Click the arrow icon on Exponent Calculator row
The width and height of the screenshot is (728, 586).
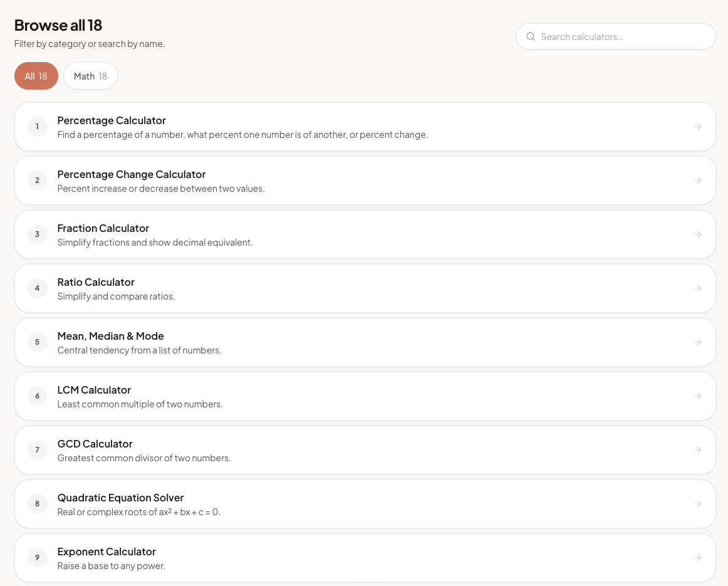tap(698, 558)
